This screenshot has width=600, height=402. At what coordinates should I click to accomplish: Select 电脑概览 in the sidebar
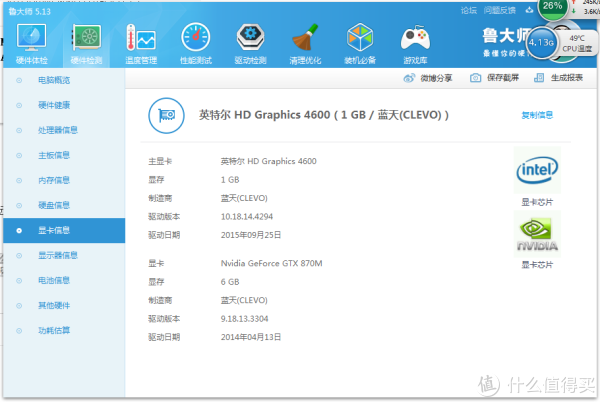[x=53, y=78]
